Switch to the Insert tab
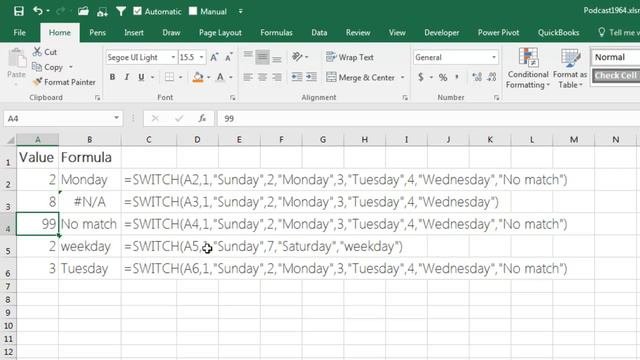Viewport: 640px width, 360px height. (x=134, y=33)
